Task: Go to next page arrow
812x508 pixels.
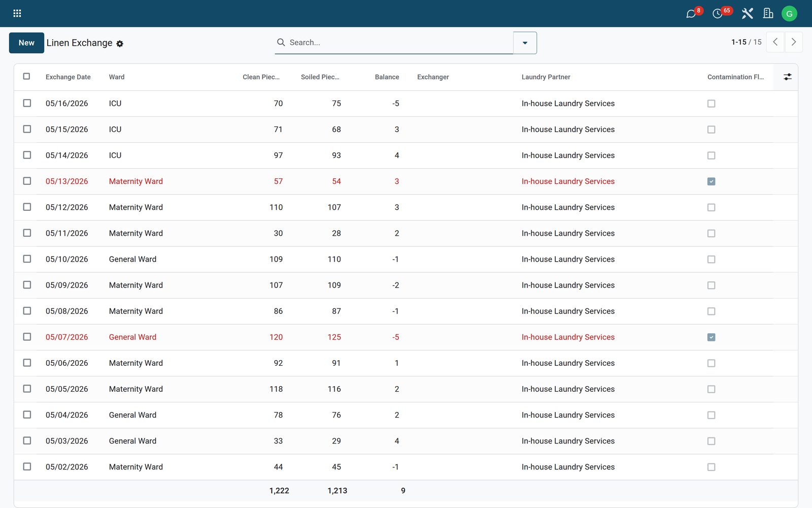Action: 794,42
